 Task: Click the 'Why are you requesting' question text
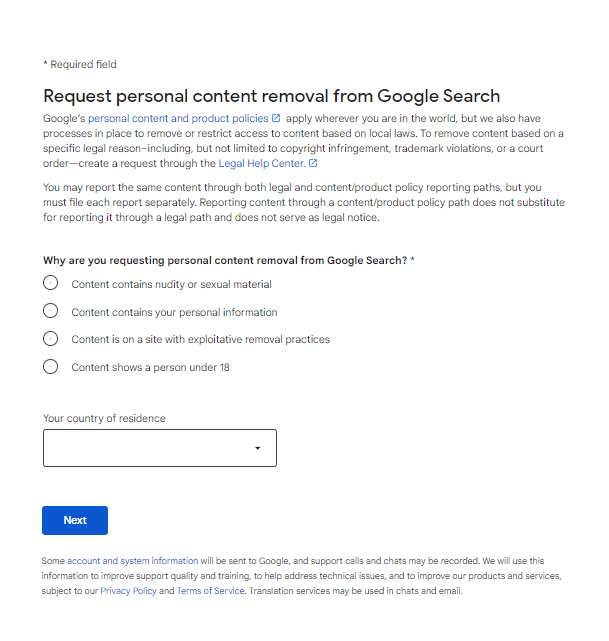pyautogui.click(x=229, y=260)
